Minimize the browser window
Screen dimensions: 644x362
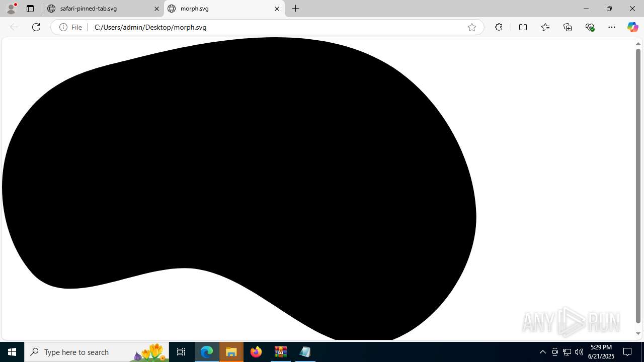(x=586, y=9)
